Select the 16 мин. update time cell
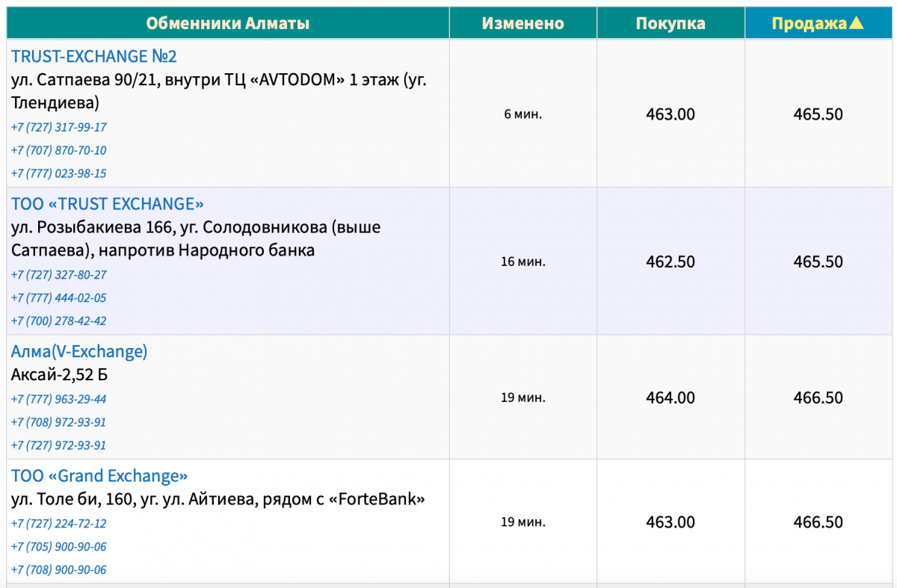 (523, 262)
